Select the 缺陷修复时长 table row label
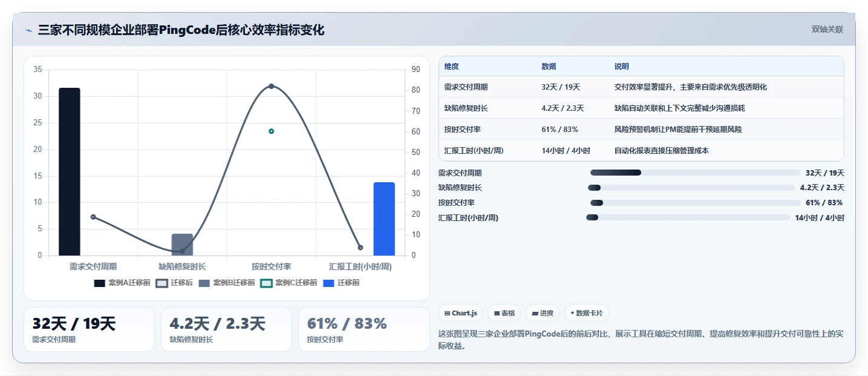This screenshot has height=376, width=868. (x=466, y=108)
